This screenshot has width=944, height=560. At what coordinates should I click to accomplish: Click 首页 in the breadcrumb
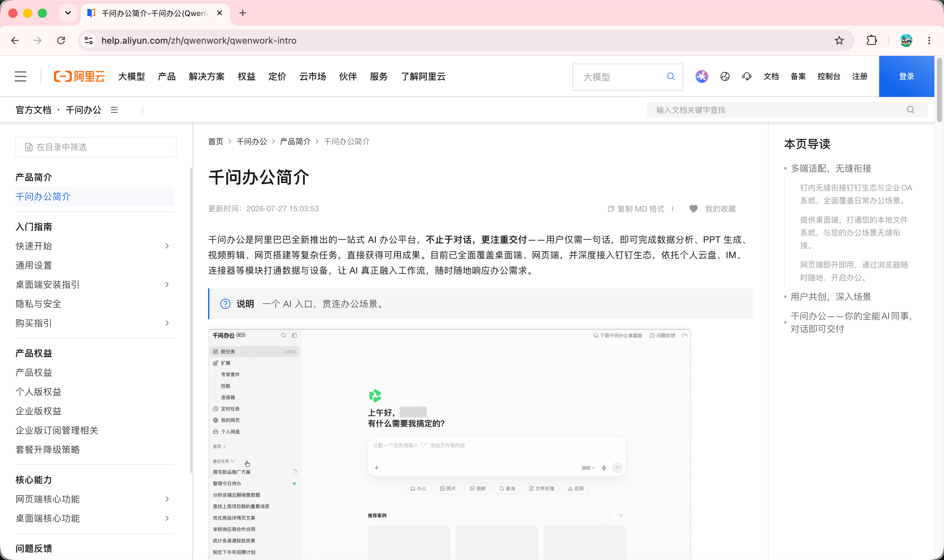pos(216,142)
